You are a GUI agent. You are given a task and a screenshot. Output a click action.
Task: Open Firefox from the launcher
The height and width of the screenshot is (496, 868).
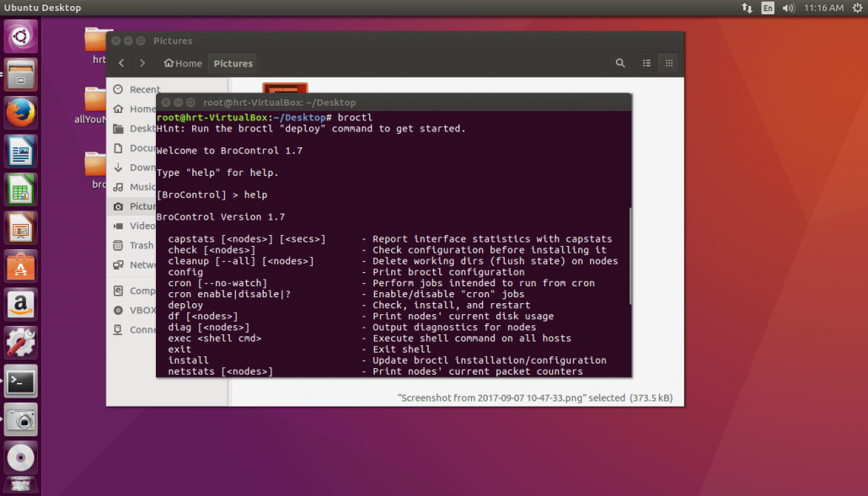21,112
